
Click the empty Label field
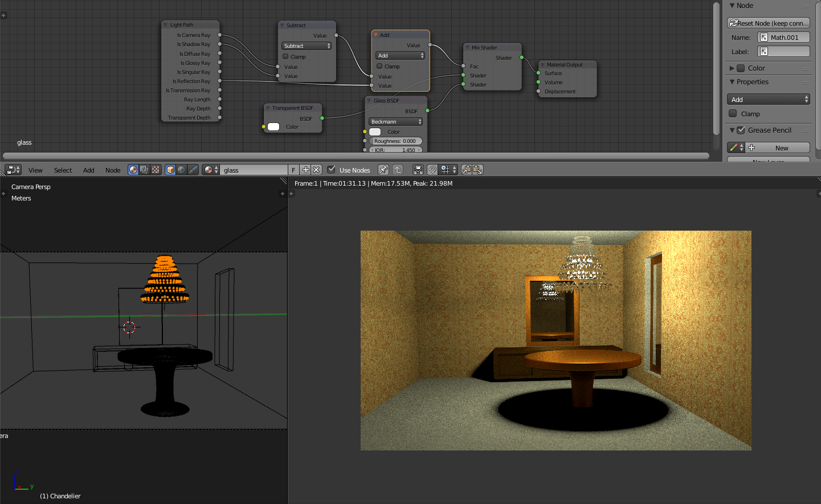783,52
